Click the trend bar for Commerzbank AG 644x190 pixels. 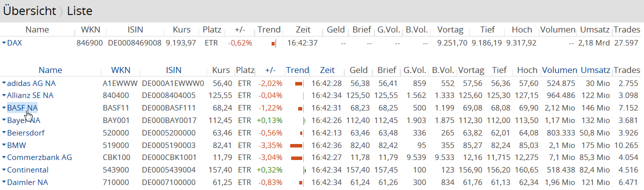pos(297,158)
